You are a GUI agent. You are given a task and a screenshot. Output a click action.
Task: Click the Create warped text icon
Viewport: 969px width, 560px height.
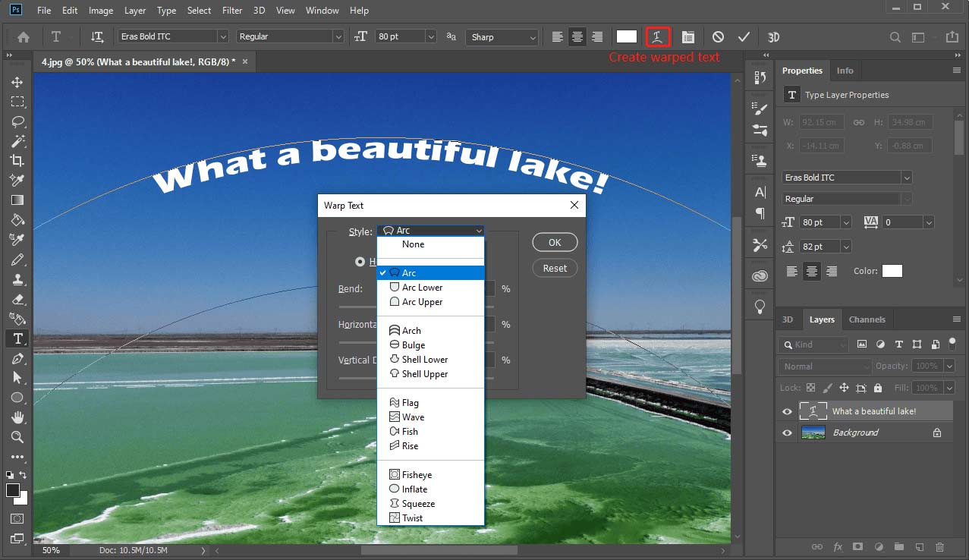coord(659,36)
